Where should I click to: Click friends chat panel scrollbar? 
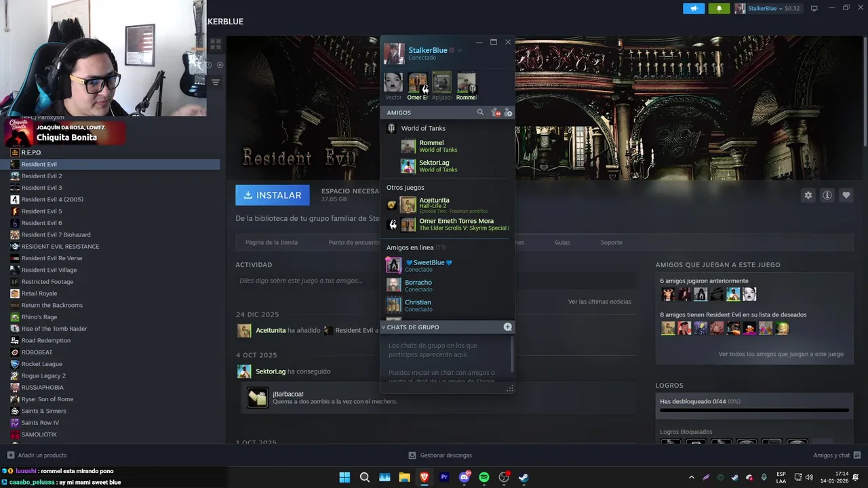pos(512,354)
